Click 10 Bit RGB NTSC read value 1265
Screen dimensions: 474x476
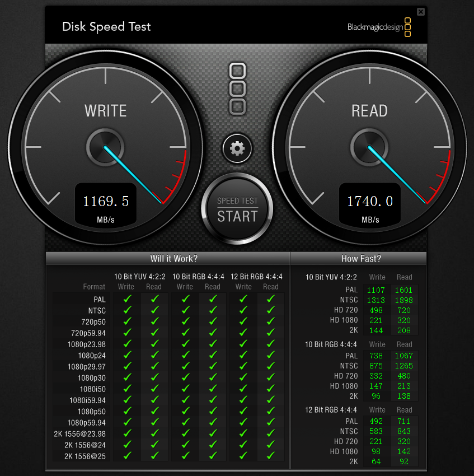pos(403,366)
